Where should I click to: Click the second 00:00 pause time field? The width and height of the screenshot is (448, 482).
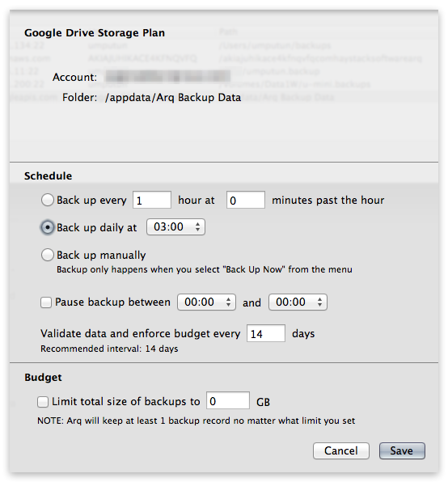(x=298, y=302)
